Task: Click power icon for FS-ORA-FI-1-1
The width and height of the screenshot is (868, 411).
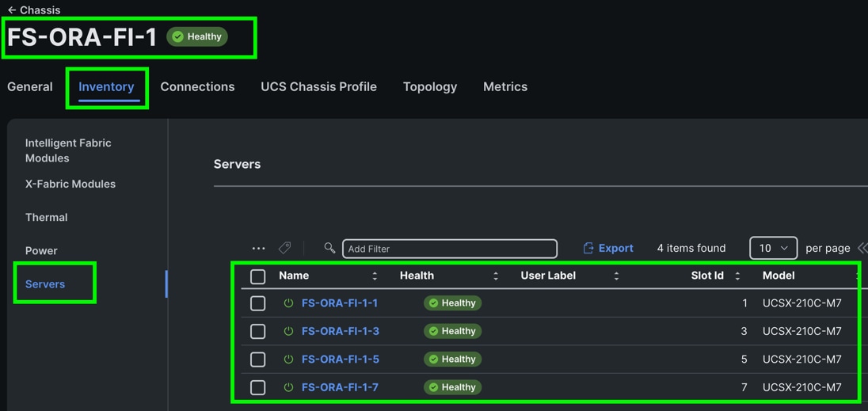Action: 288,303
